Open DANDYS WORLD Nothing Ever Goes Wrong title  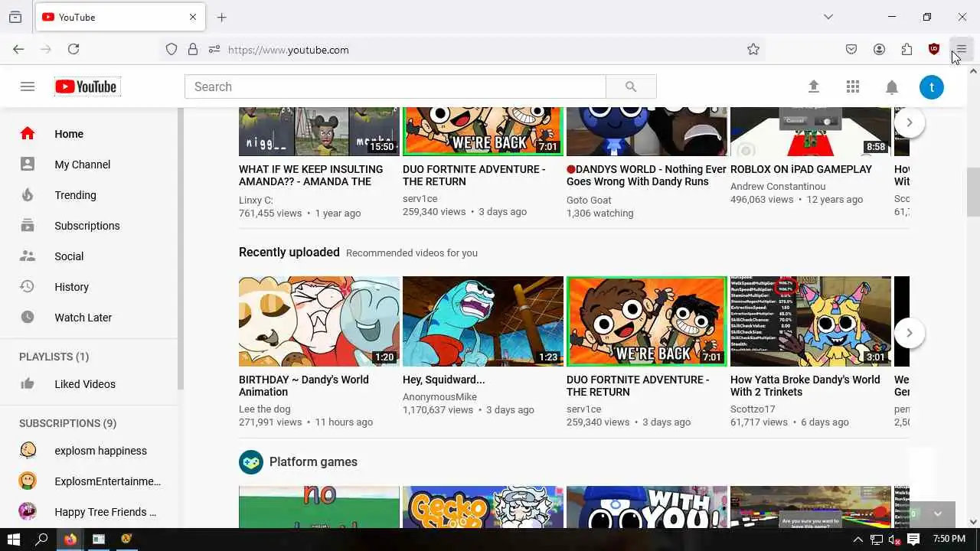pos(646,175)
